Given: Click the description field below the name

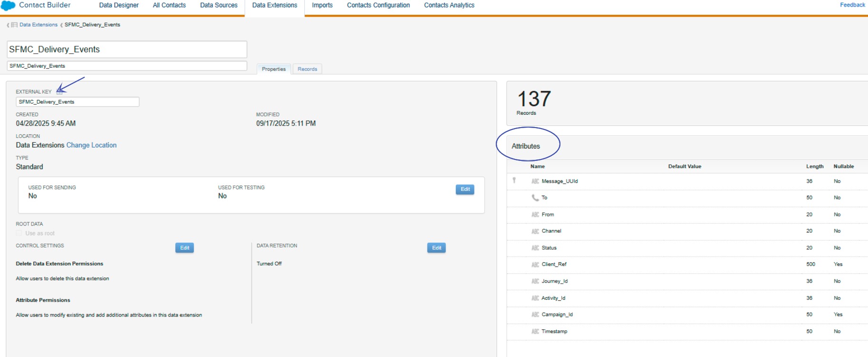Looking at the screenshot, I should click(127, 66).
